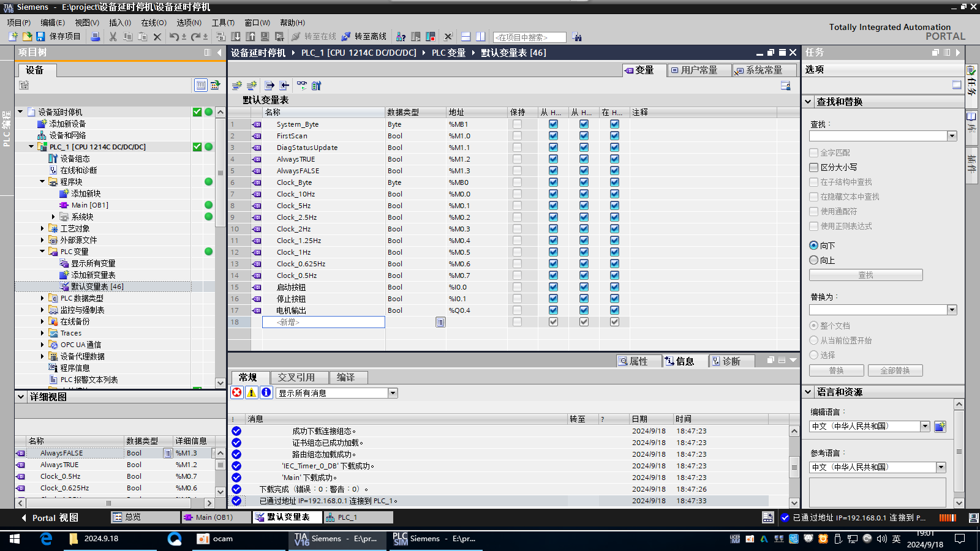Image resolution: width=980 pixels, height=551 pixels.
Task: Click the open project toolbar icon
Action: [x=27, y=37]
